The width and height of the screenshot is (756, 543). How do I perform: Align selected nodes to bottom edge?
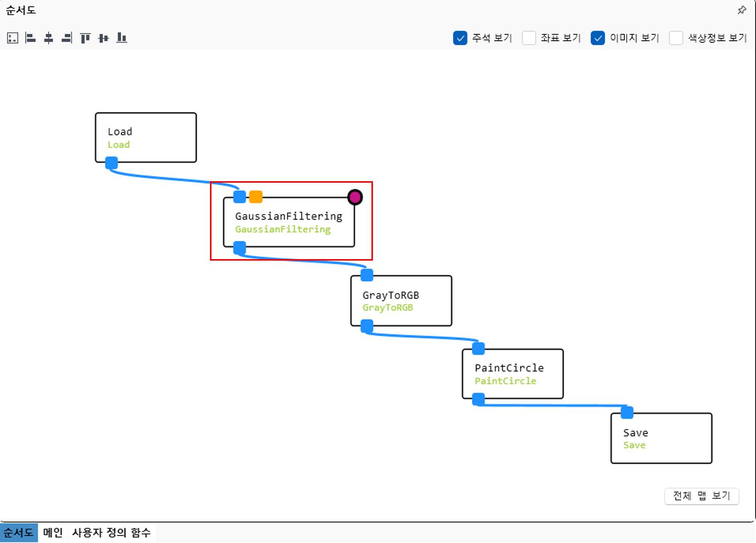tap(121, 38)
